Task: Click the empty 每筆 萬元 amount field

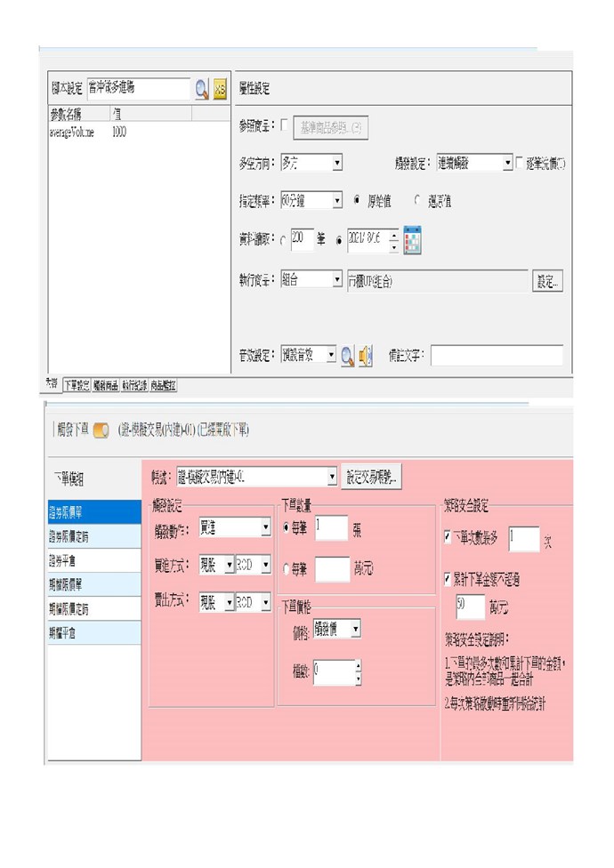Action: [332, 569]
